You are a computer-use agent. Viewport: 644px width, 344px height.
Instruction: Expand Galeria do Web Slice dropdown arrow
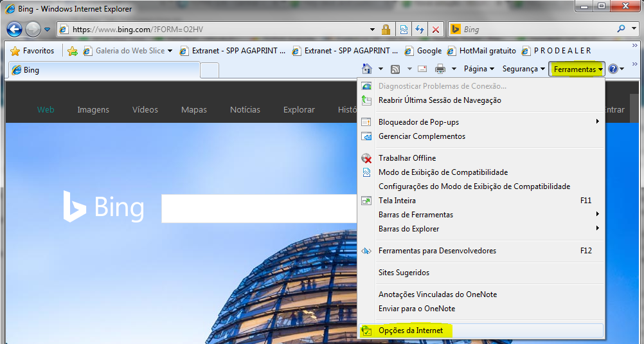[170, 51]
